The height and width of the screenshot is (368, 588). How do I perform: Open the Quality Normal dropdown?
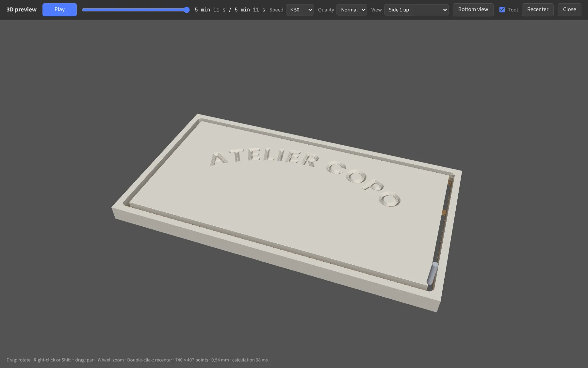(351, 10)
